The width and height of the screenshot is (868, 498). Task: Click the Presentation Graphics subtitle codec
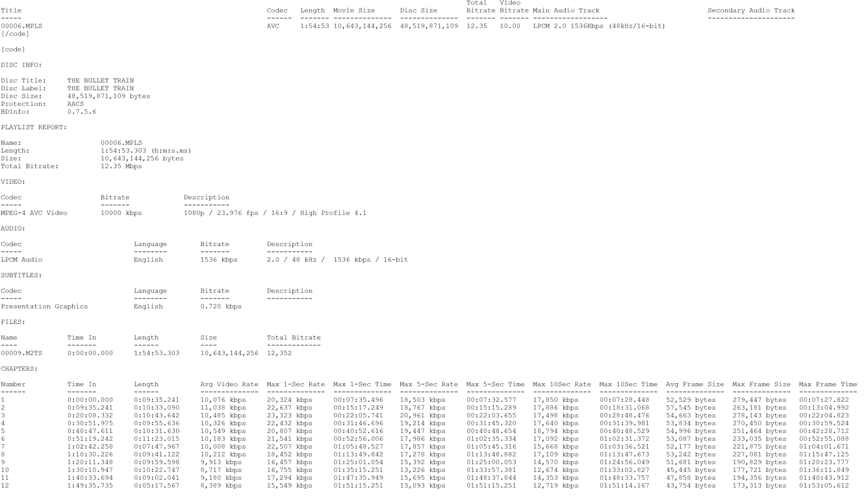pos(44,306)
